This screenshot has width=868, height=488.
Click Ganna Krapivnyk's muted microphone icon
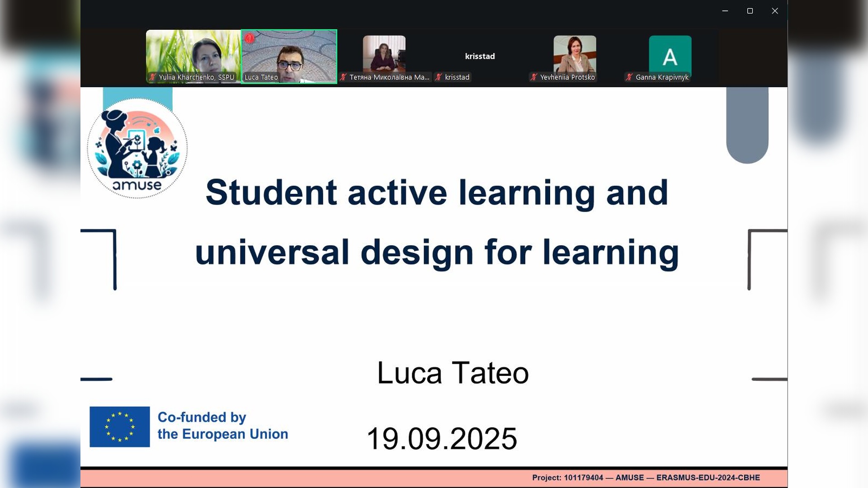click(x=629, y=77)
